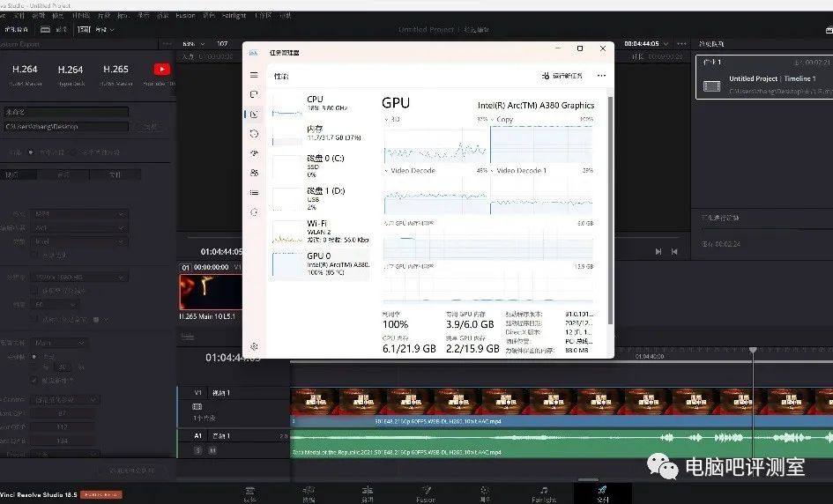Viewport: 833px width, 504px height.
Task: Click the timeline playhead marker on the ruler
Action: 753,350
